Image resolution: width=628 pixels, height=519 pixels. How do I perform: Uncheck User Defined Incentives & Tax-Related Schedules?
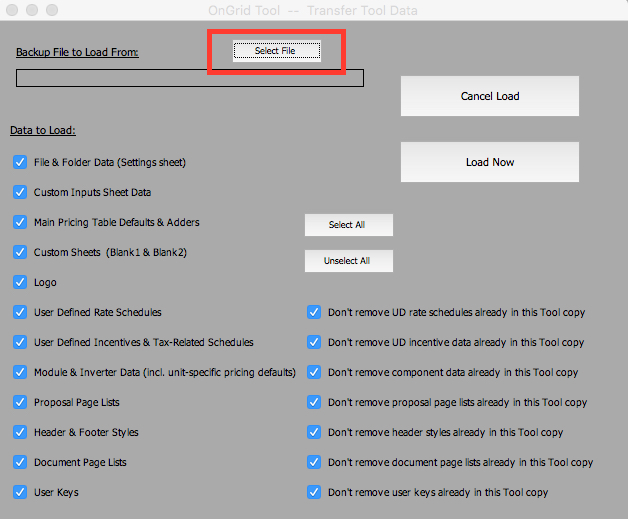click(x=20, y=342)
